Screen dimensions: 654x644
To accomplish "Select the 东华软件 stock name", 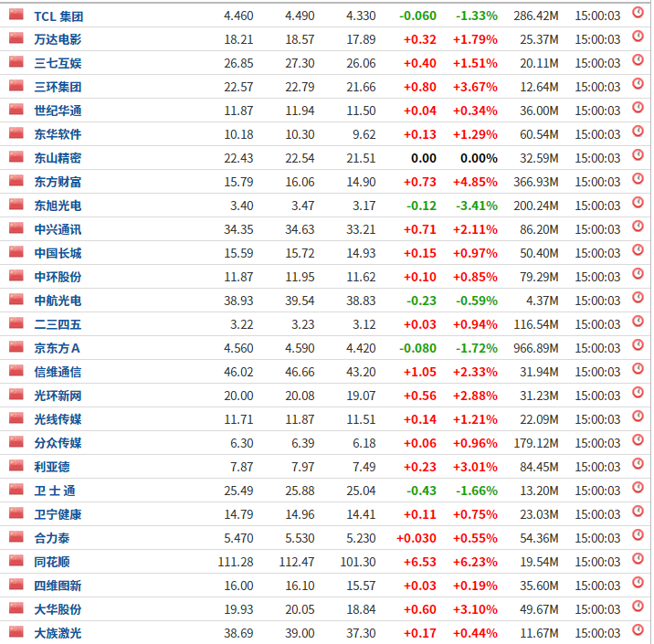I will point(58,134).
